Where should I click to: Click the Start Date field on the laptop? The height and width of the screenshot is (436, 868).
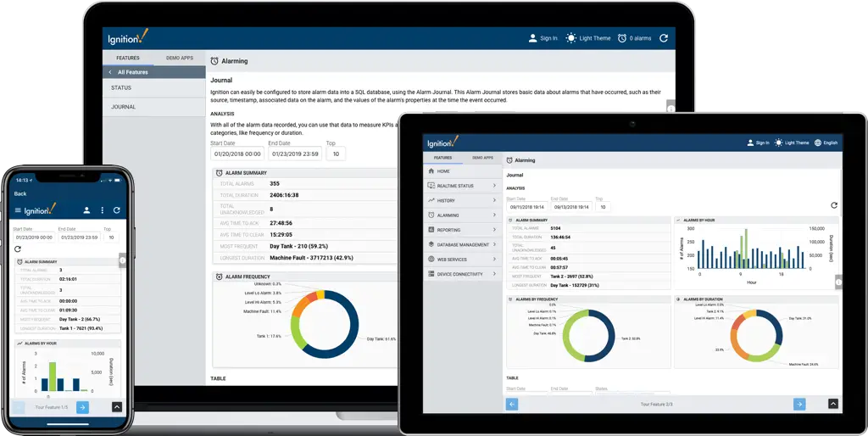(236, 154)
